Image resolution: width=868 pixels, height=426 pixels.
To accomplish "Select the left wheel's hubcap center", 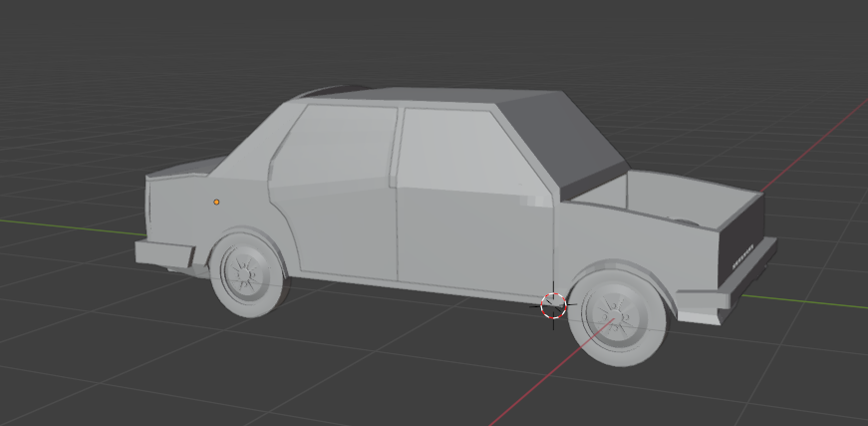I will click(x=242, y=272).
